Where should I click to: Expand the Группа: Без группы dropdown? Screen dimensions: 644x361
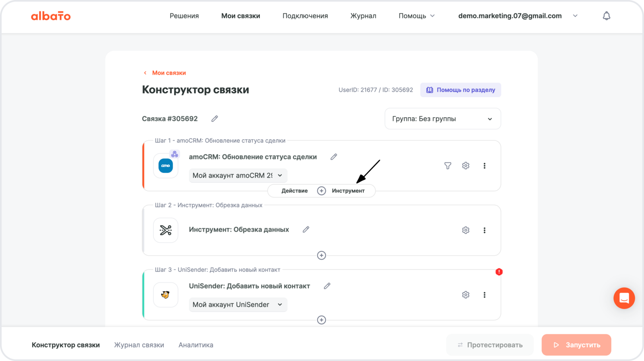(442, 119)
